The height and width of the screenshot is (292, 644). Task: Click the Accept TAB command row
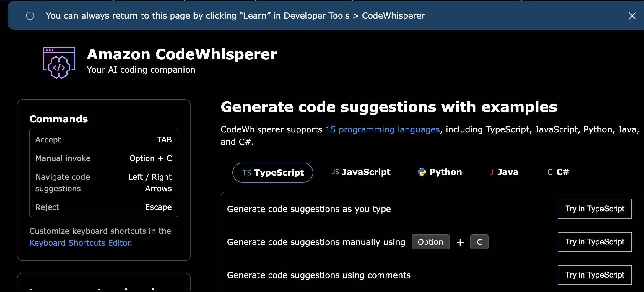(x=103, y=140)
